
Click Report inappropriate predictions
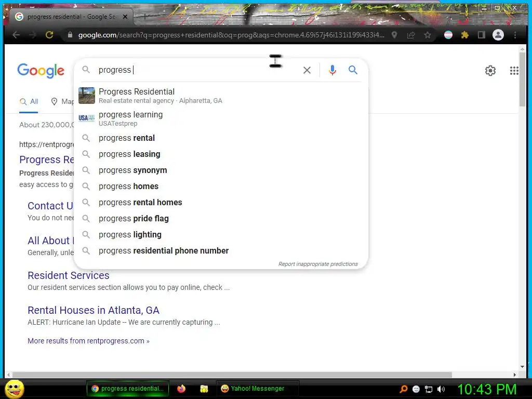[318, 264]
